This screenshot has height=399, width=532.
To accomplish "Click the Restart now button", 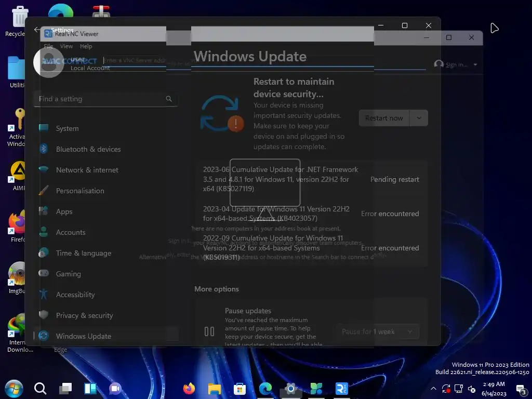I will point(384,118).
